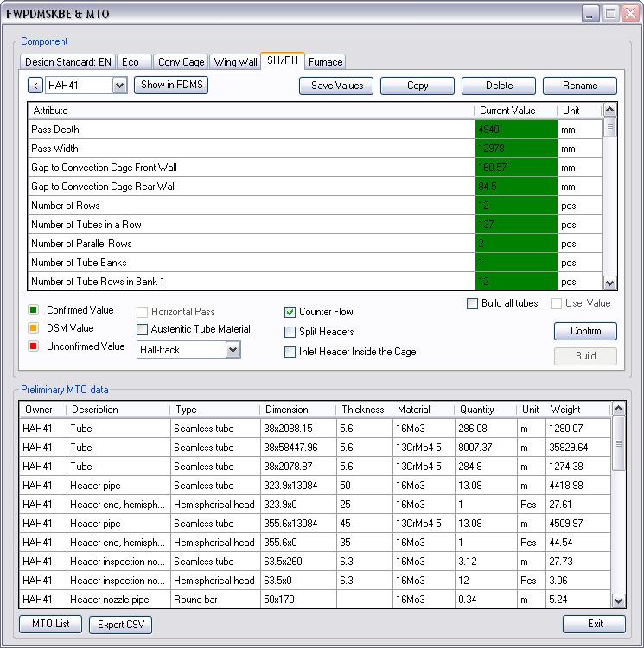
Task: Click Number of Tube Rows in Bank 1 value
Action: pyautogui.click(x=516, y=282)
